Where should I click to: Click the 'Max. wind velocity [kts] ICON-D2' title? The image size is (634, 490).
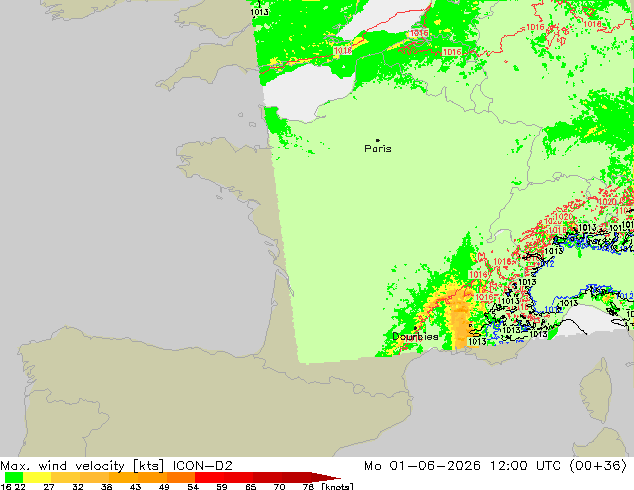116,466
